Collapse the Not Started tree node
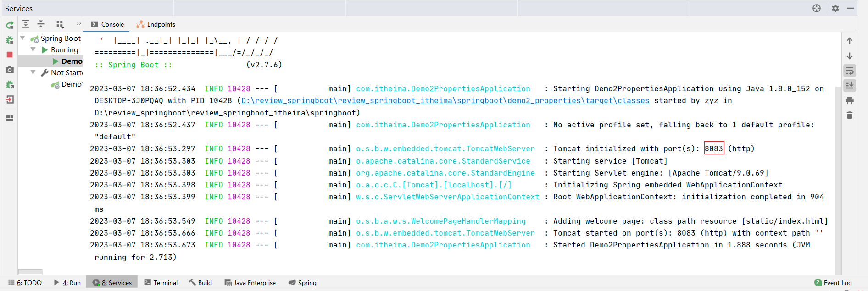Image resolution: width=868 pixels, height=291 pixels. coord(33,72)
